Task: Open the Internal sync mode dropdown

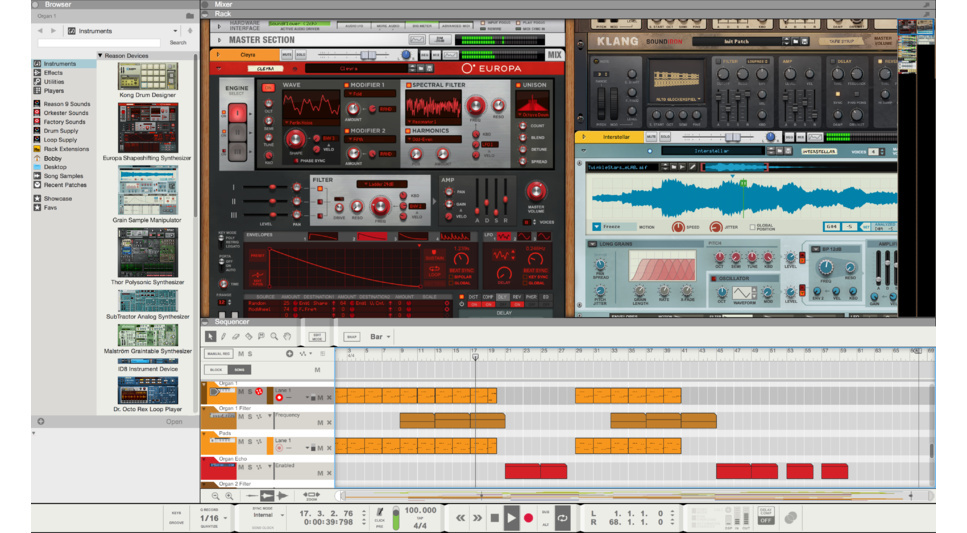Action: 268,515
